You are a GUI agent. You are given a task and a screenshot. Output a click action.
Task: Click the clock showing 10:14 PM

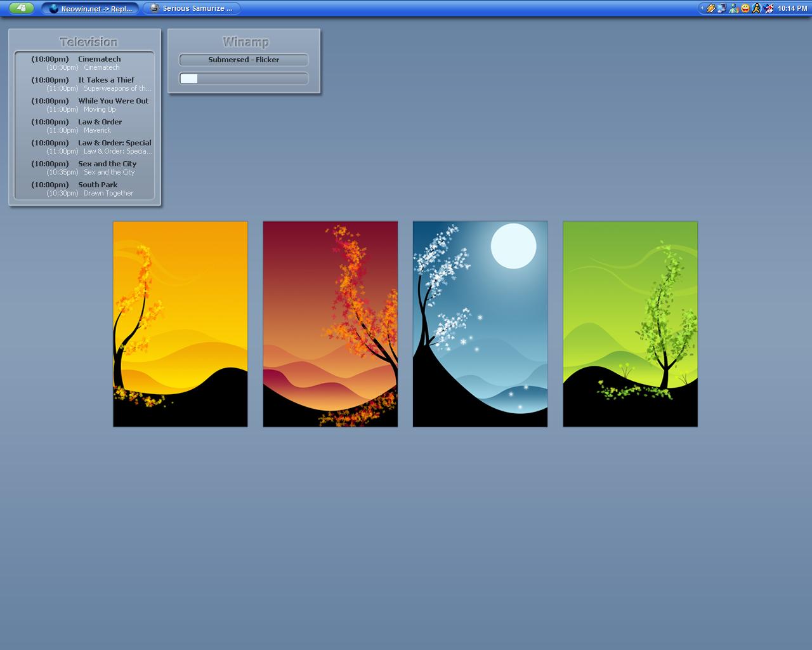coord(792,8)
